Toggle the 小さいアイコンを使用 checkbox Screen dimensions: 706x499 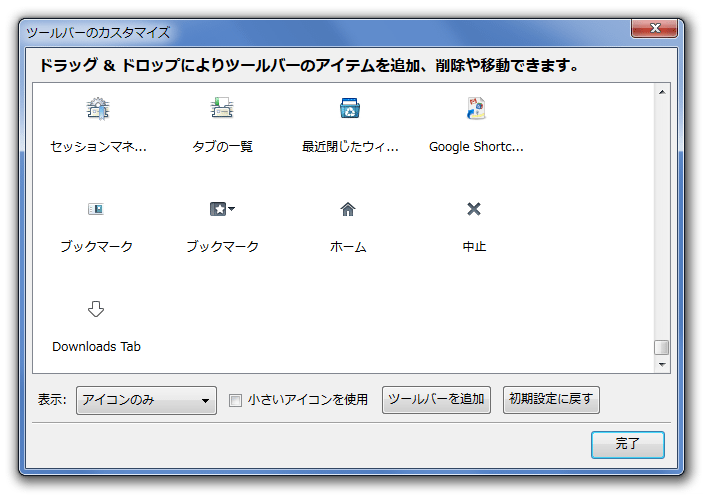click(x=235, y=400)
